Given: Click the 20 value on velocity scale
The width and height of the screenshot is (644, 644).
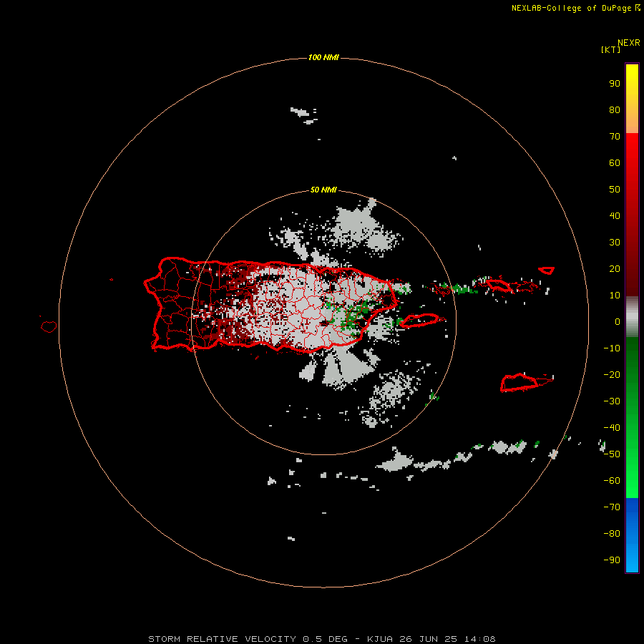Looking at the screenshot, I should pyautogui.click(x=615, y=269).
